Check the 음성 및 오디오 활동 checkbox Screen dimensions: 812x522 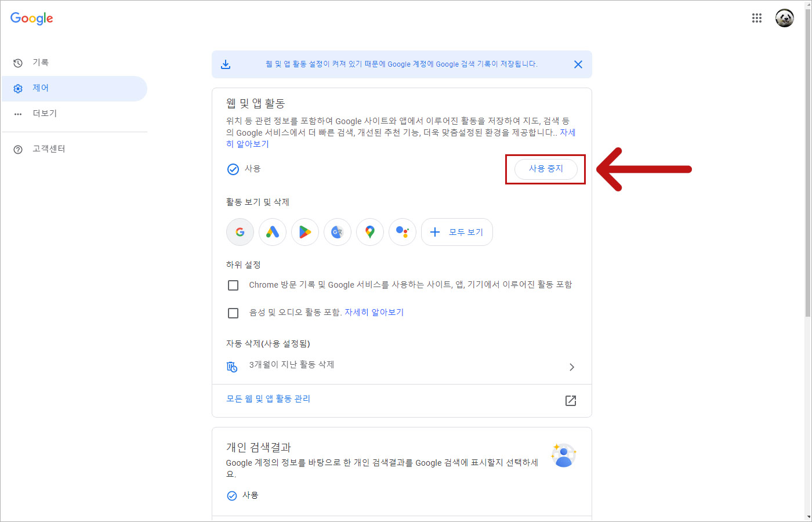click(233, 313)
